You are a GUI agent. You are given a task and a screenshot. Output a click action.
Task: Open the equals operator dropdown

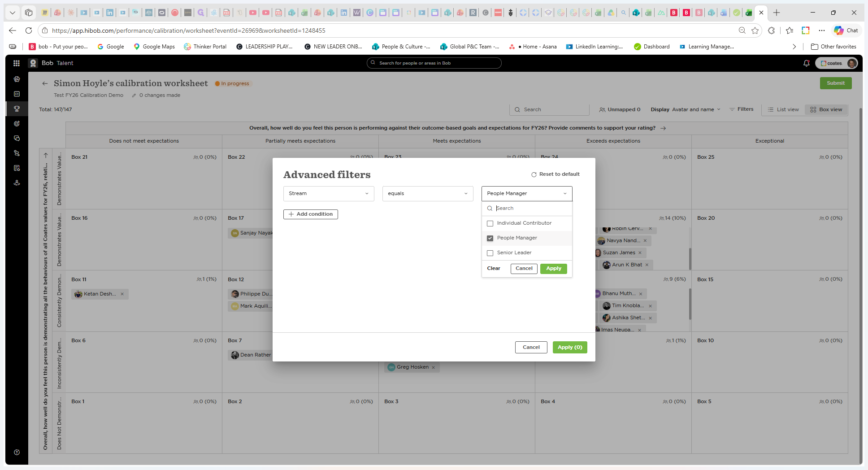click(428, 194)
